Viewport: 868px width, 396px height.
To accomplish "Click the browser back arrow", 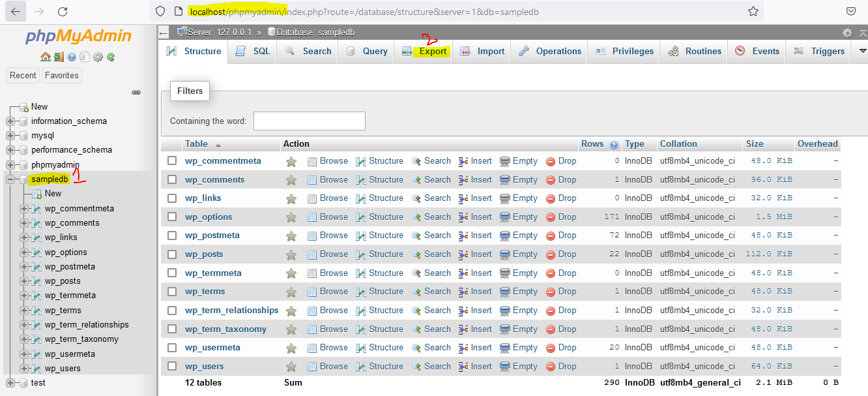I will coord(16,11).
